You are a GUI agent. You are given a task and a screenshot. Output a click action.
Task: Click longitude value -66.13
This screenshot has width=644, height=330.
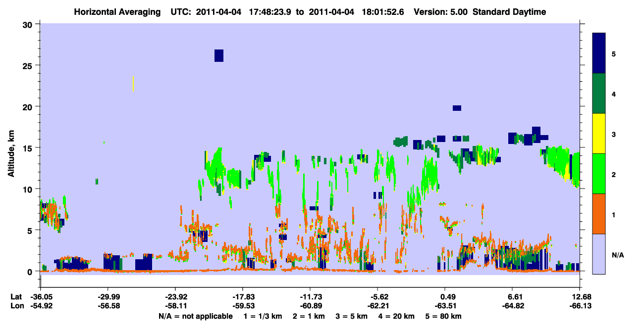(x=580, y=306)
